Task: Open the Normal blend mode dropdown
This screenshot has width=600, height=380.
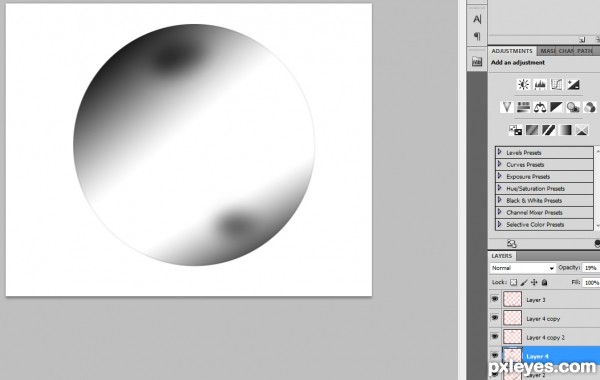Action: point(522,268)
